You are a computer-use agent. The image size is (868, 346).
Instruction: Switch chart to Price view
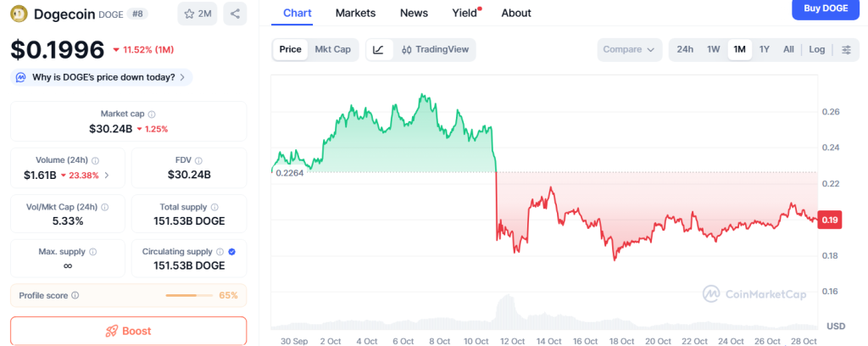(290, 49)
